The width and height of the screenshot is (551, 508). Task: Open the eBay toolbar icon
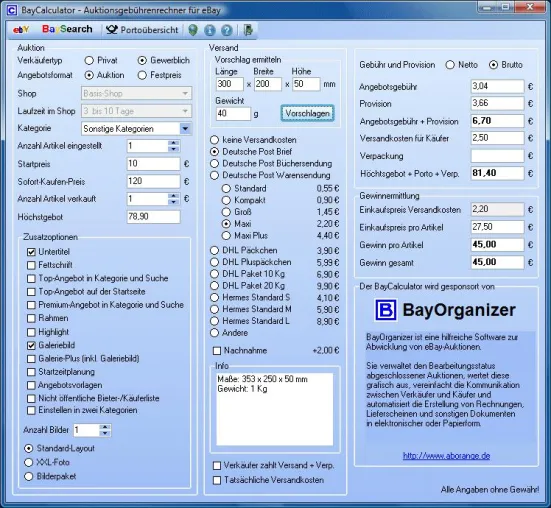(x=21, y=30)
